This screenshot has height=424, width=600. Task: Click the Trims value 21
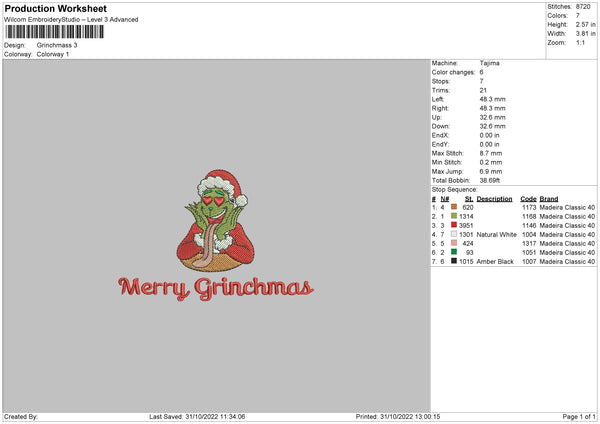[x=483, y=90]
